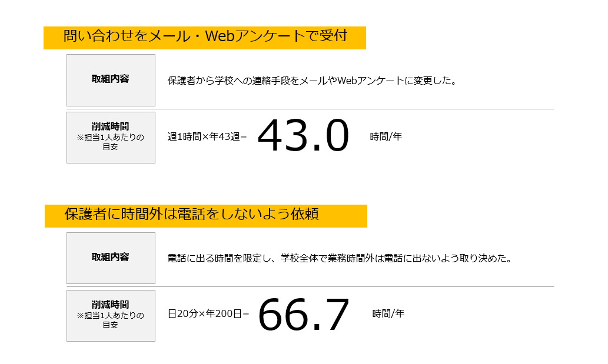Click the 時間/年 unit next to 43.0
Screen dimensions: 608x364
pos(386,137)
